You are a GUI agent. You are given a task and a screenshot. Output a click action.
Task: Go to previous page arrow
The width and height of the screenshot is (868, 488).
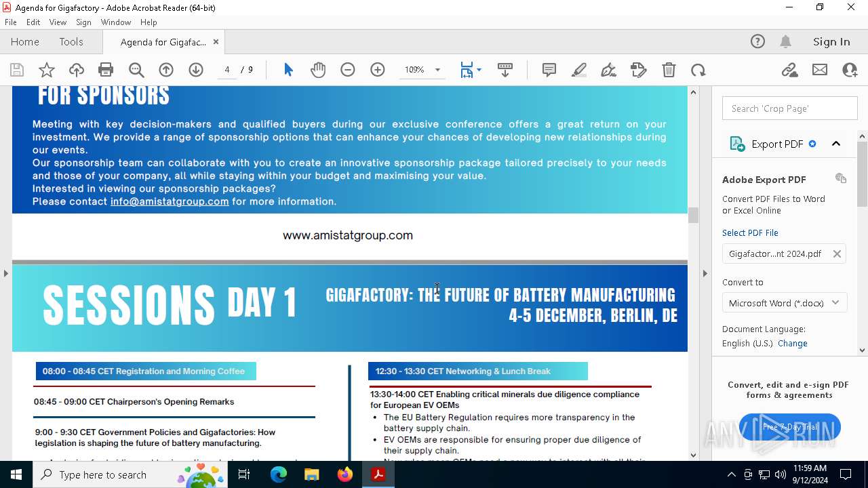tap(166, 70)
